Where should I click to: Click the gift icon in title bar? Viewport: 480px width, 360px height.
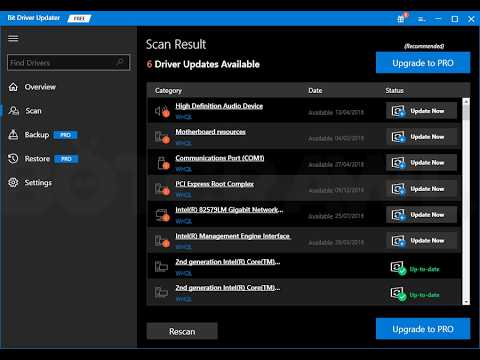point(401,19)
